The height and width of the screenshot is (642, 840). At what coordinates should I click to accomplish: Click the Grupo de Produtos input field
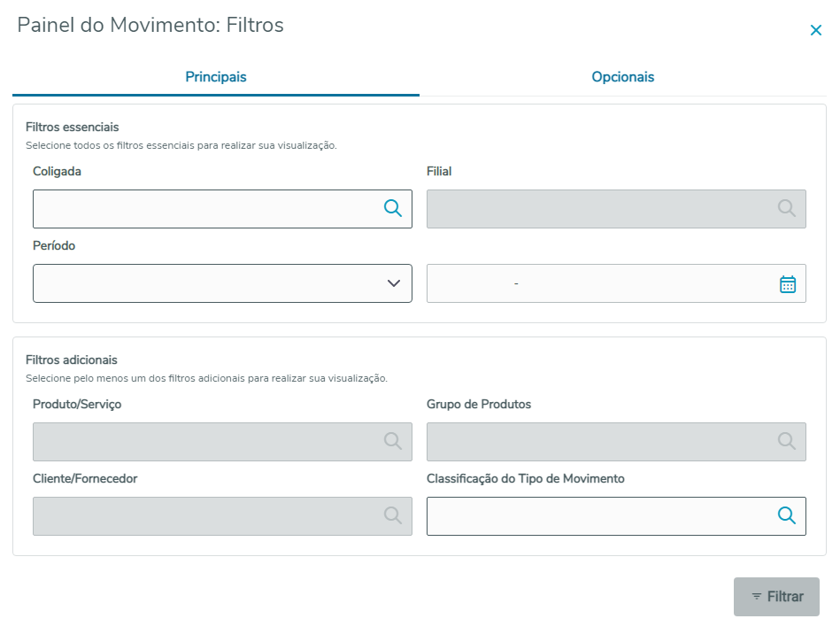click(597, 442)
